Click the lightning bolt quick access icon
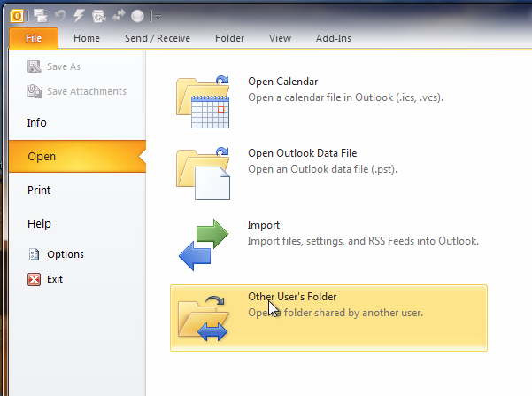532x396 pixels. tap(79, 16)
